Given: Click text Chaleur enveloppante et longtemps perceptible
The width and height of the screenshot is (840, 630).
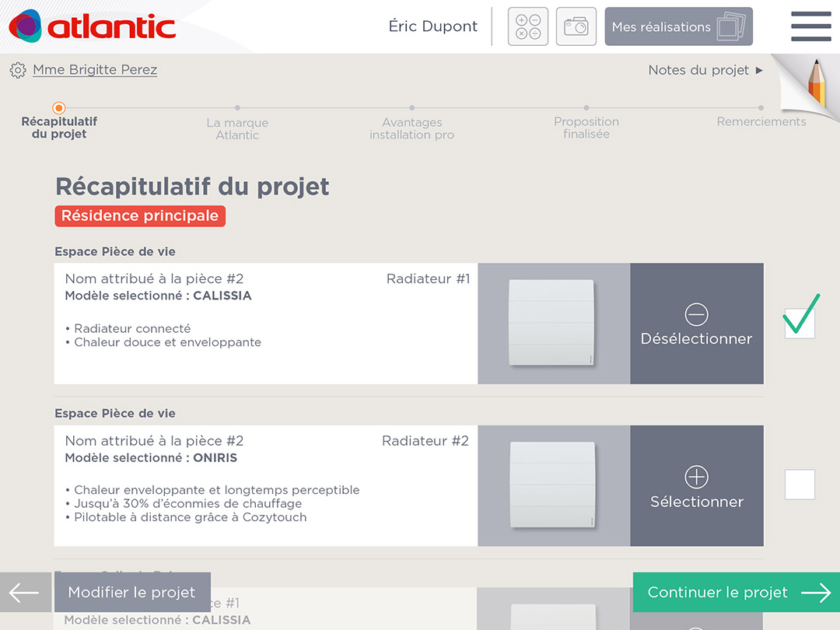Looking at the screenshot, I should coord(217,490).
